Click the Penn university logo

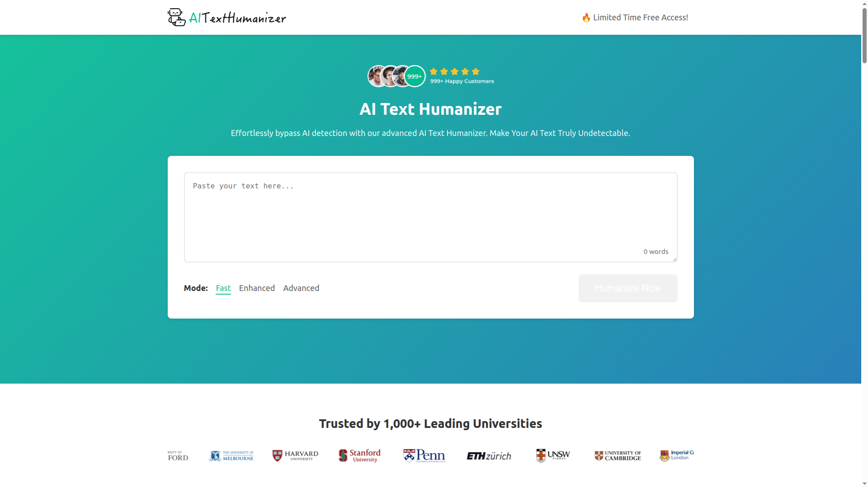pos(424,455)
